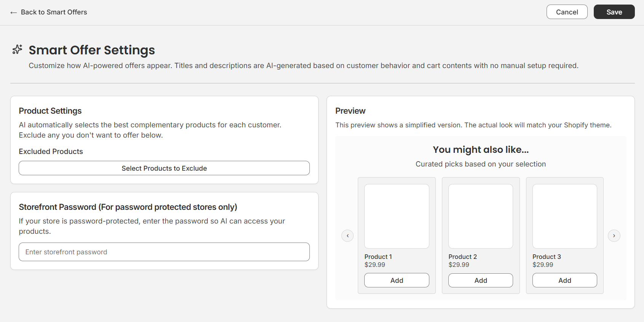The height and width of the screenshot is (322, 644).
Task: Go to previous products with left carousel arrow
Action: click(x=348, y=236)
